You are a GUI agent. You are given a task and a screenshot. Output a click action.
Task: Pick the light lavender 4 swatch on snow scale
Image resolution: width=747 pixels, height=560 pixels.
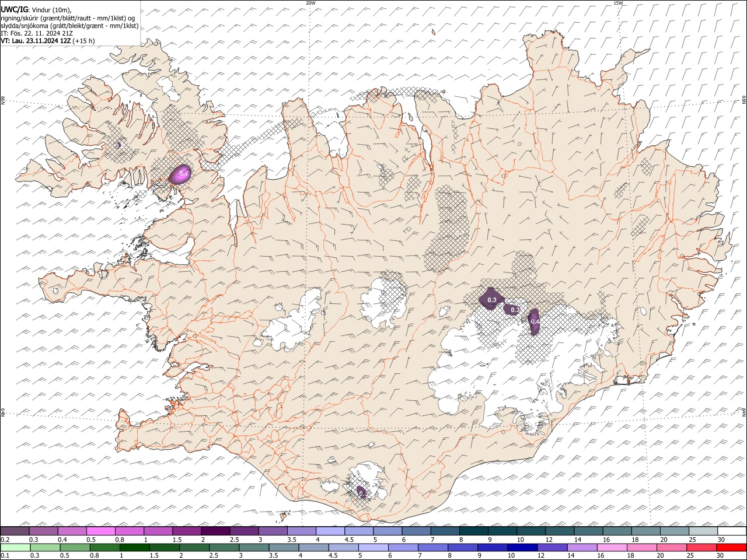coord(330,531)
